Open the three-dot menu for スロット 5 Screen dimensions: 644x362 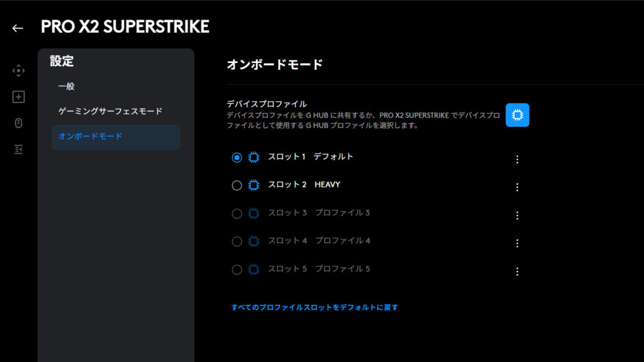click(517, 271)
